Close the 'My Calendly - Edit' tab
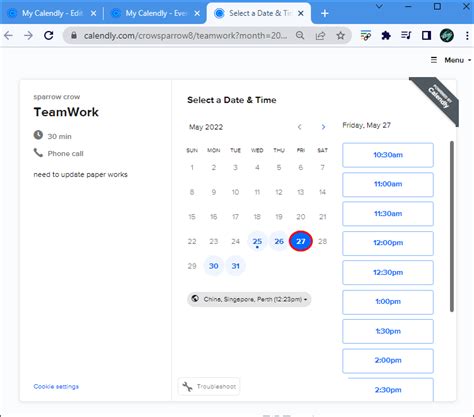Image resolution: width=474 pixels, height=417 pixels. pyautogui.click(x=94, y=13)
